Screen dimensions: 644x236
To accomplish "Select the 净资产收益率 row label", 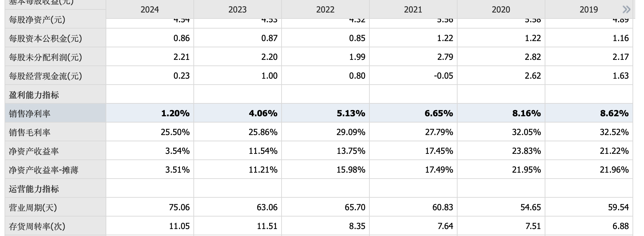I will (34, 151).
